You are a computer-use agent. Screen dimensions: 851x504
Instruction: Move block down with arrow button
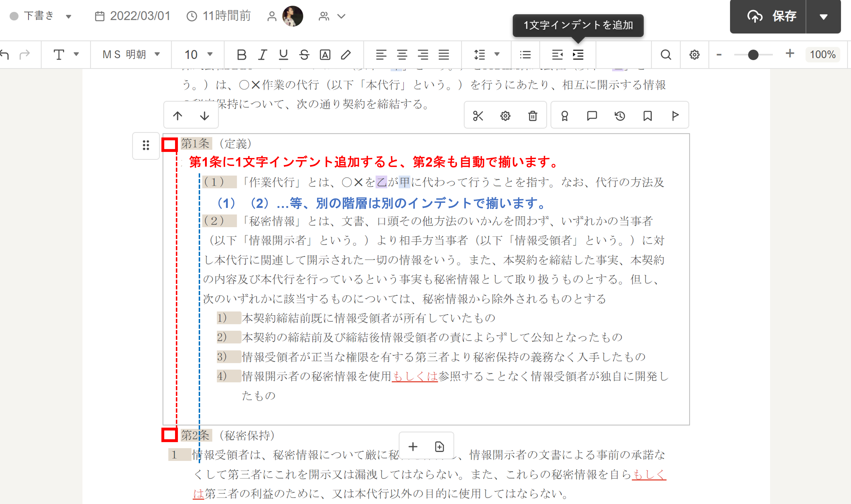(x=204, y=116)
